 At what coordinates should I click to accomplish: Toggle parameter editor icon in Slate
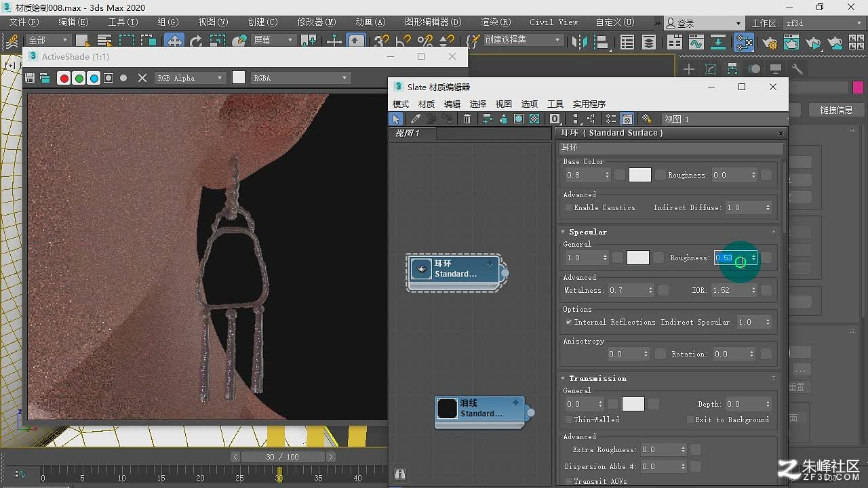627,119
